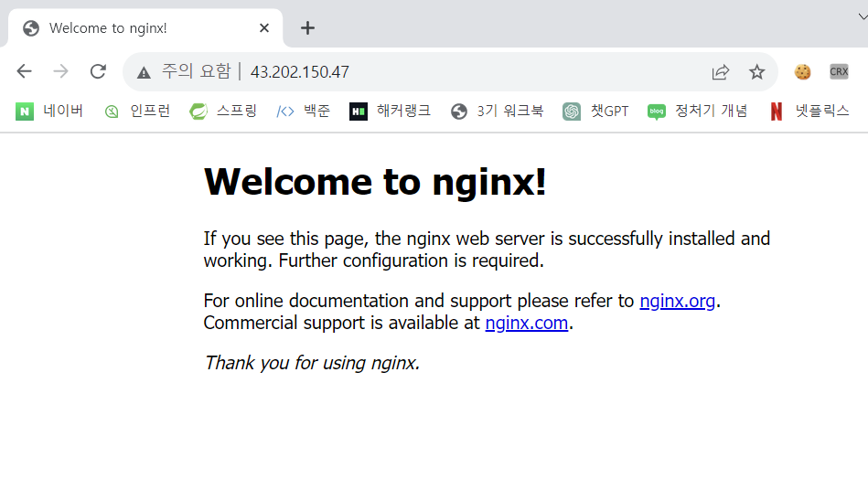Open the cookie extension icon
Screen dimensions: 868x500
pyautogui.click(x=802, y=72)
